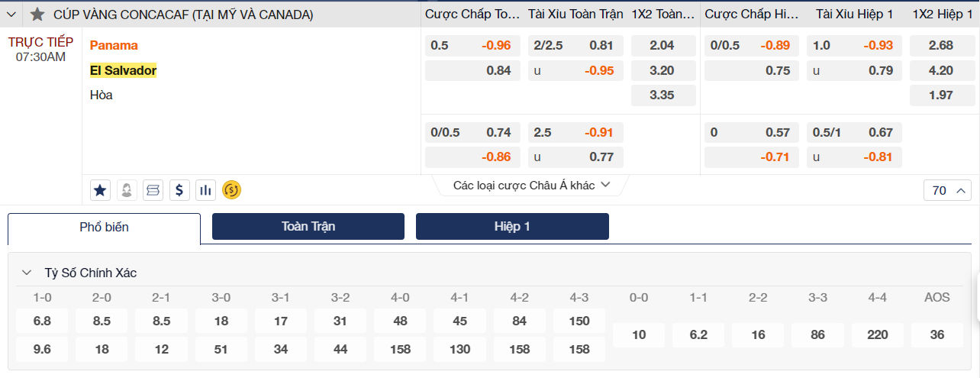
Task: Open the Hiệp 1 tab
Action: pos(512,226)
